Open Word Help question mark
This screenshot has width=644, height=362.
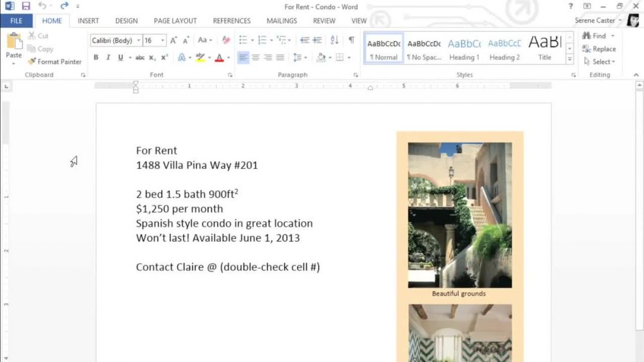570,6
